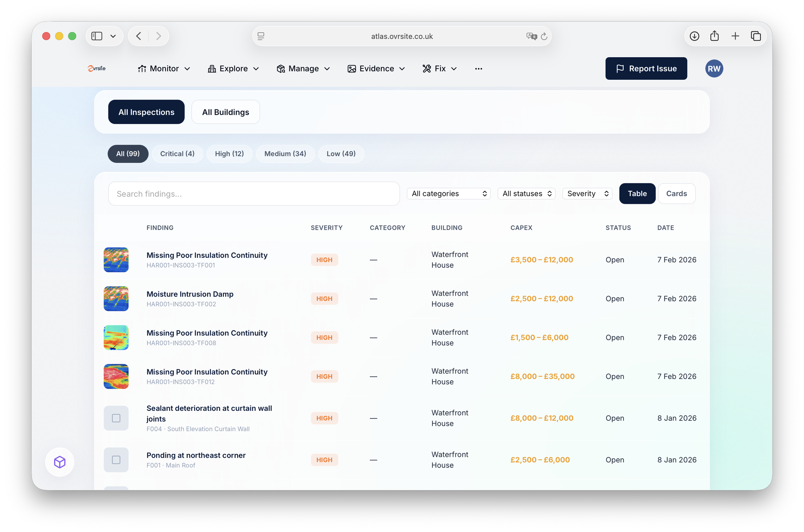Open the three-dots more menu
The height and width of the screenshot is (532, 804).
point(478,68)
